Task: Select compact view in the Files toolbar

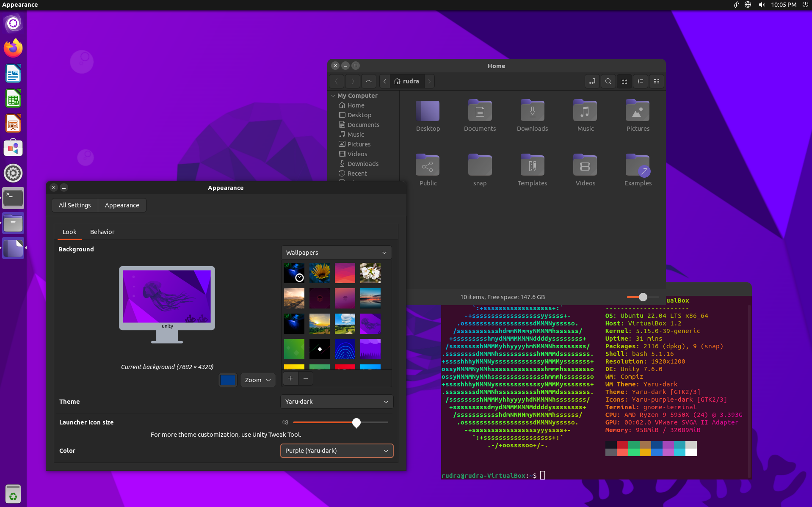Action: [x=656, y=81]
